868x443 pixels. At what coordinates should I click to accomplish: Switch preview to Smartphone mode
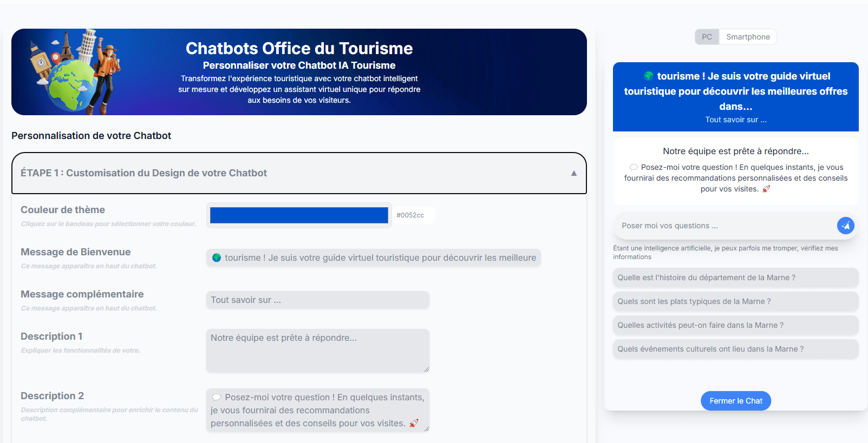pos(747,37)
